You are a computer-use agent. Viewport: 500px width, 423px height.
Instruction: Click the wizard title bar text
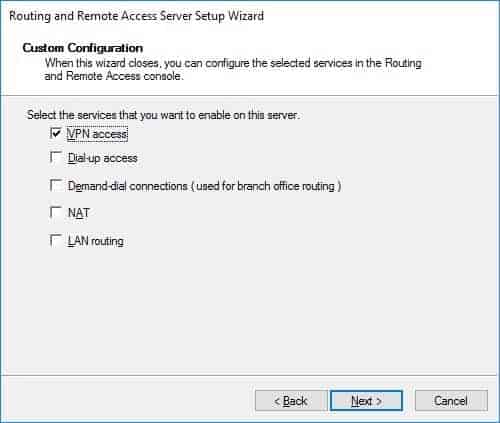[x=137, y=16]
